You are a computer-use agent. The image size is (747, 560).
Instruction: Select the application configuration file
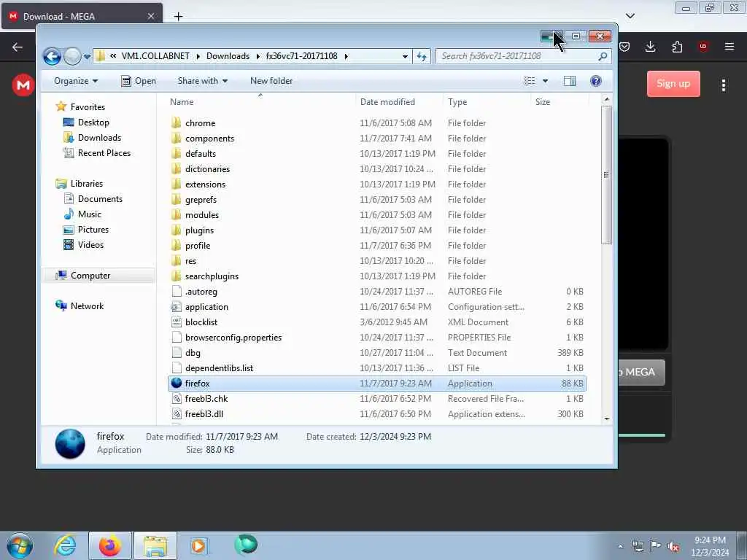206,307
